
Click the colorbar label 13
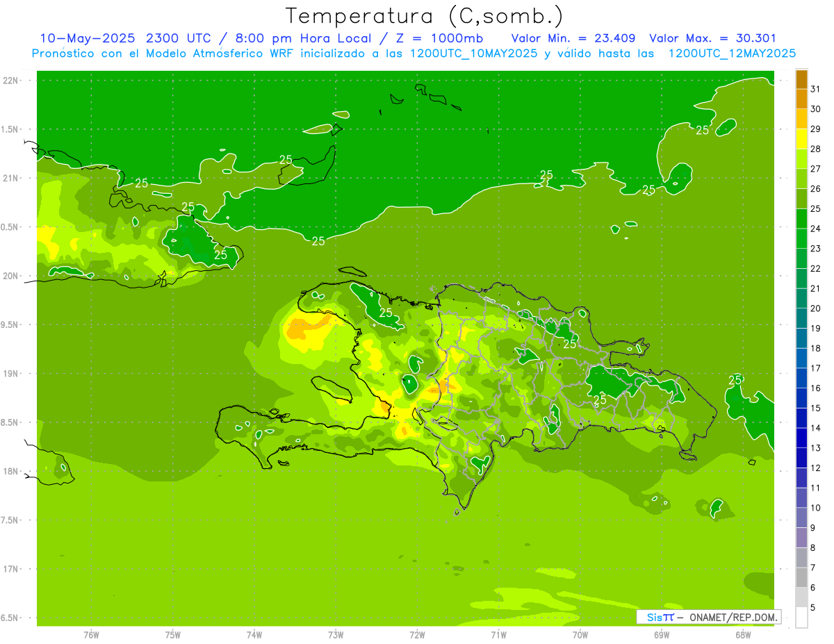[x=815, y=448]
